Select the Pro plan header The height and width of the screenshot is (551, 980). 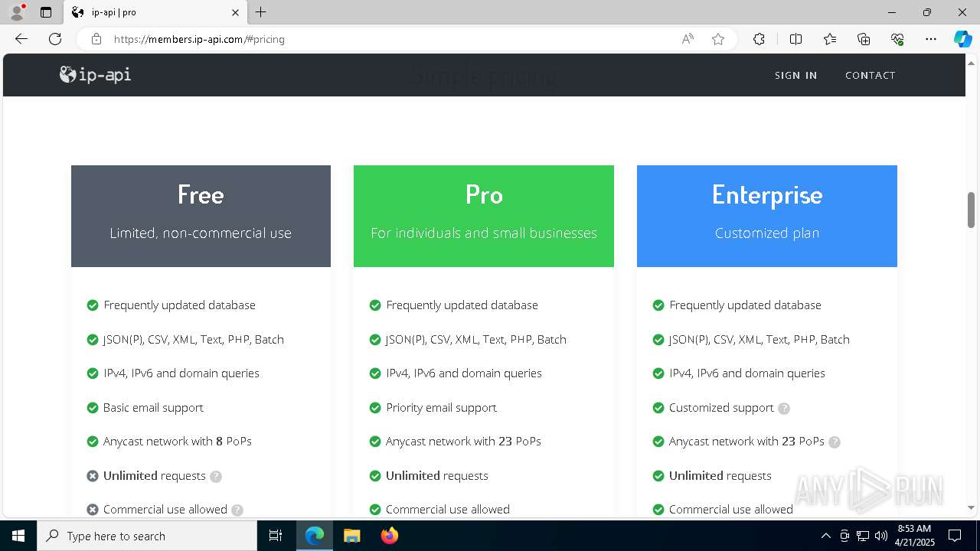pyautogui.click(x=484, y=216)
